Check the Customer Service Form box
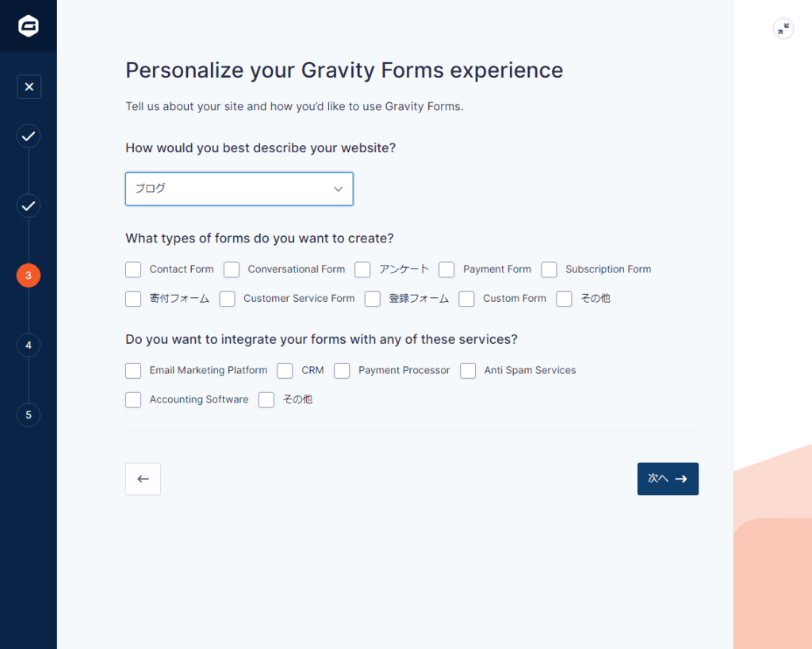This screenshot has width=812, height=649. click(x=228, y=299)
